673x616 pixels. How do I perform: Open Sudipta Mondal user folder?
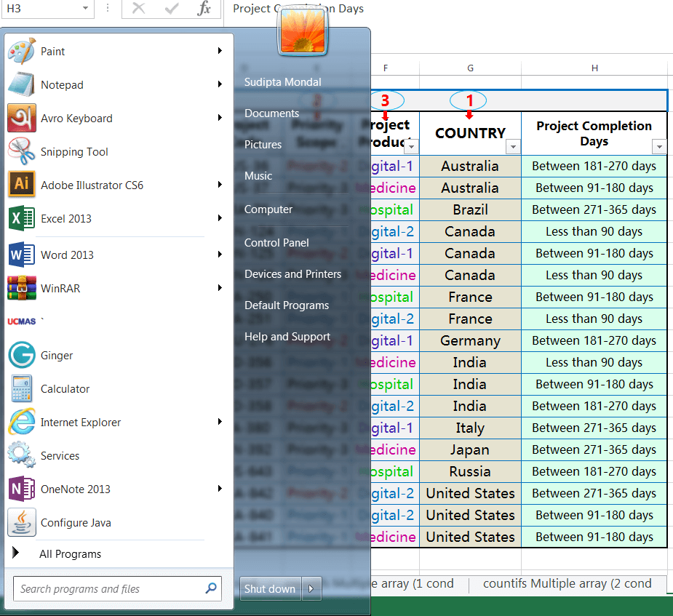point(283,82)
